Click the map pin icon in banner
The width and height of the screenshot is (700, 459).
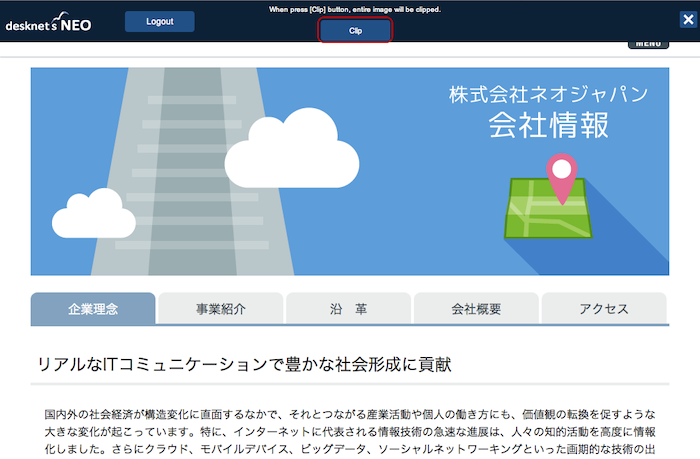(x=562, y=179)
